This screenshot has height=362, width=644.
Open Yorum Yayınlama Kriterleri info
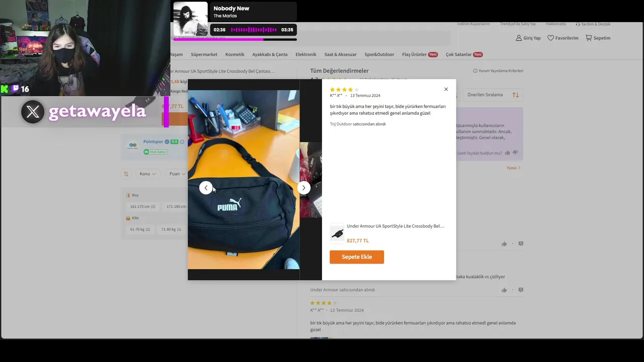498,71
